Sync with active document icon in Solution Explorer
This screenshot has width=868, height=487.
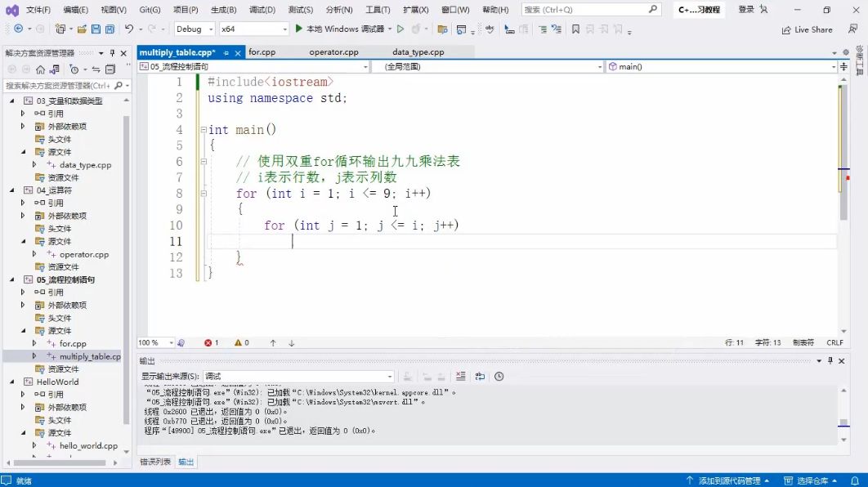[x=96, y=69]
